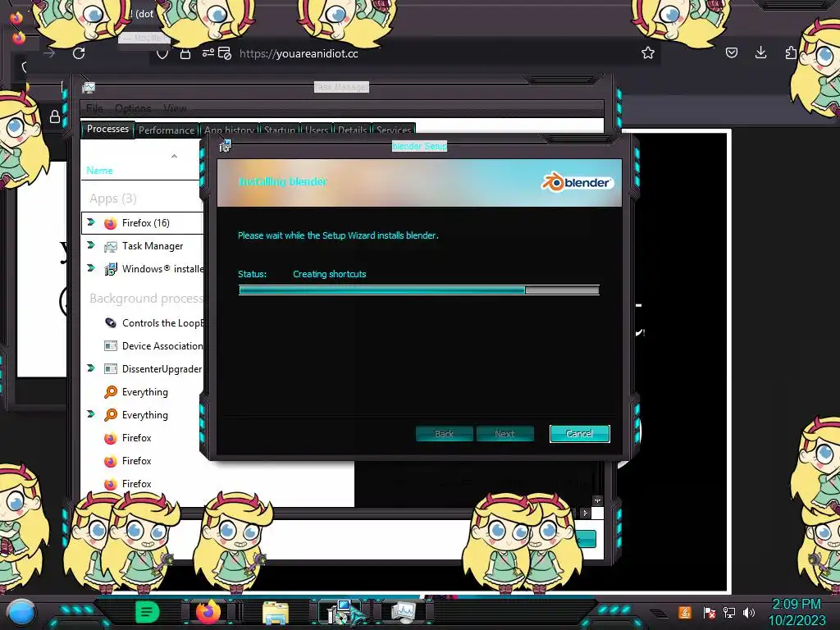Open Firefox downloads panel
The width and height of the screenshot is (840, 630).
point(760,52)
